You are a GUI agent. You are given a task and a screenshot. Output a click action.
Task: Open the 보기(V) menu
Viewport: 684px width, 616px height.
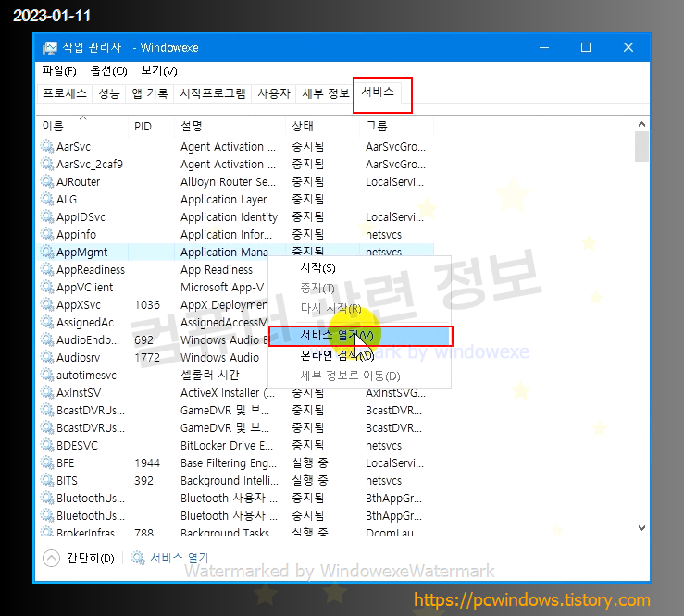click(x=159, y=71)
